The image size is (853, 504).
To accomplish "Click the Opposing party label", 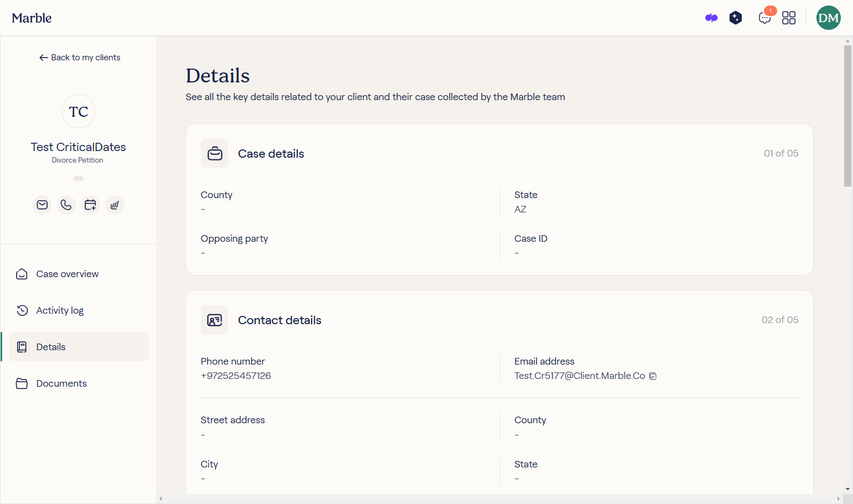I will [x=234, y=239].
